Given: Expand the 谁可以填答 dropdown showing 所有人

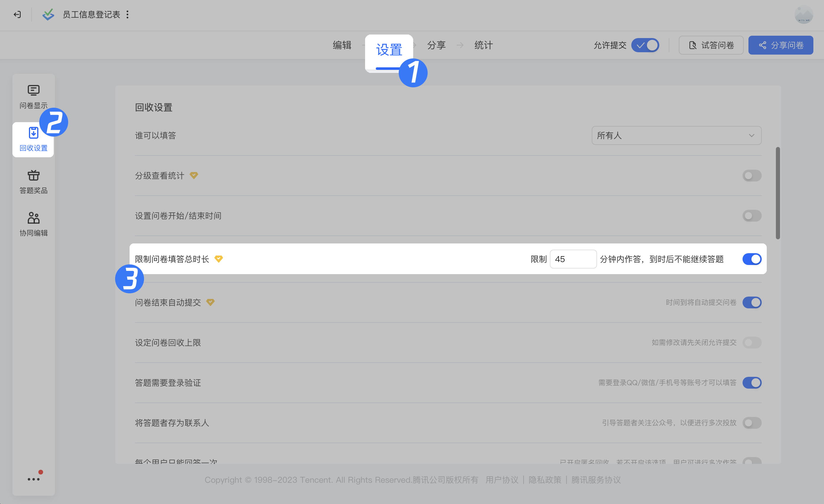Looking at the screenshot, I should [676, 135].
